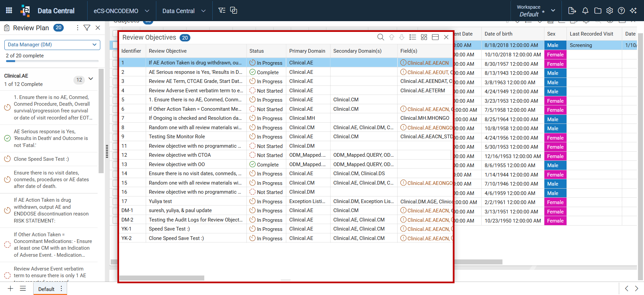Screen dimensions: 644x295
Task: Expand the Data Central module dropdown
Action: pos(184,11)
